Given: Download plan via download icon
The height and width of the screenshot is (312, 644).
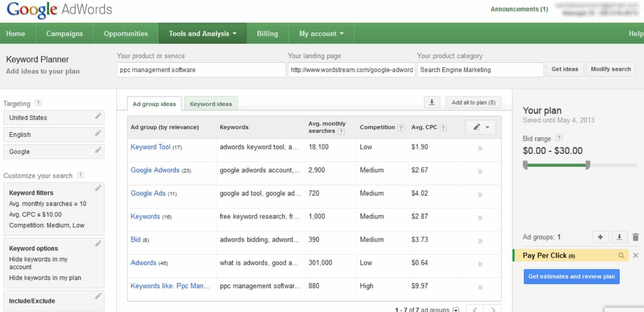Looking at the screenshot, I should click(x=619, y=237).
